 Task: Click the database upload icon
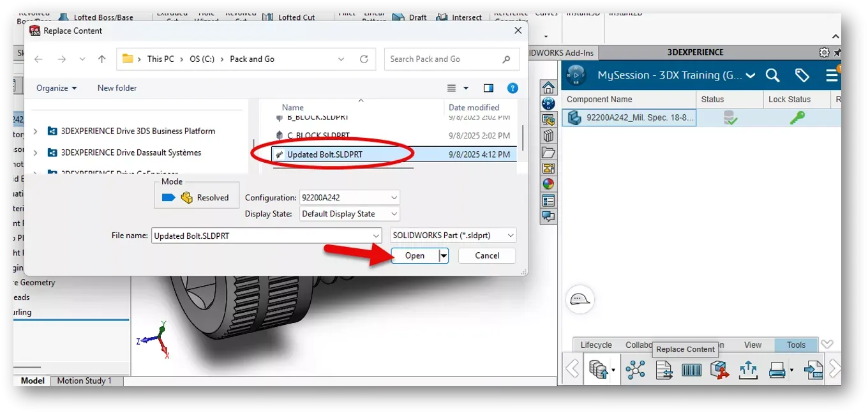[x=598, y=370]
